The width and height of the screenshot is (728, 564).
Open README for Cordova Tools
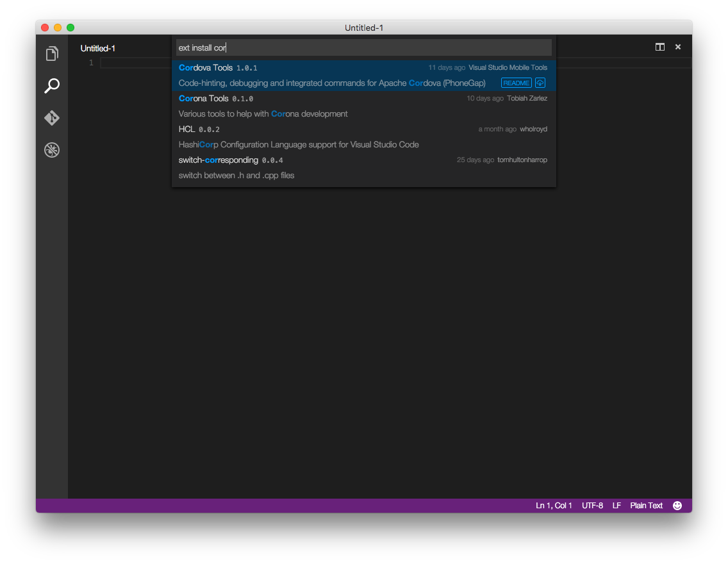pyautogui.click(x=516, y=83)
